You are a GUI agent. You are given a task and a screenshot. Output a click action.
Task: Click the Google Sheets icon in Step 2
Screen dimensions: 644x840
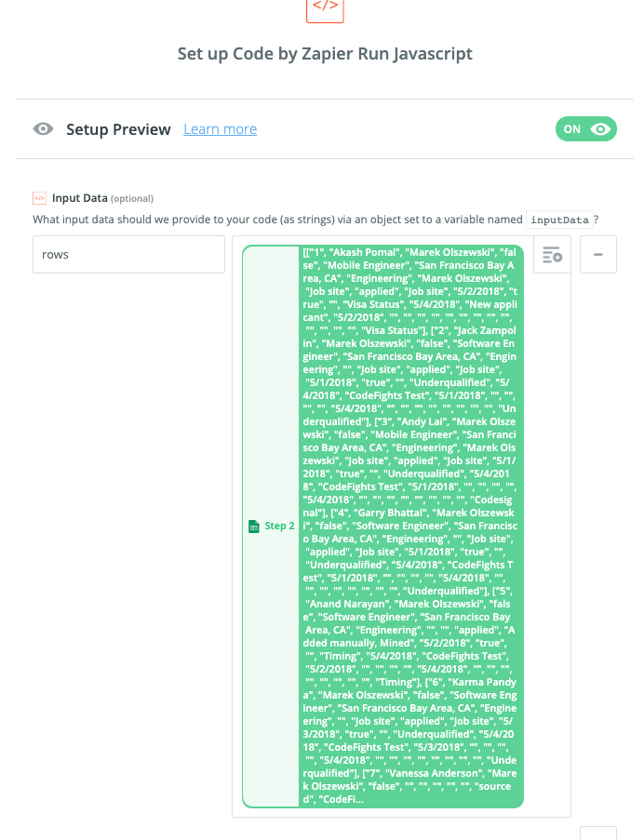coord(253,526)
